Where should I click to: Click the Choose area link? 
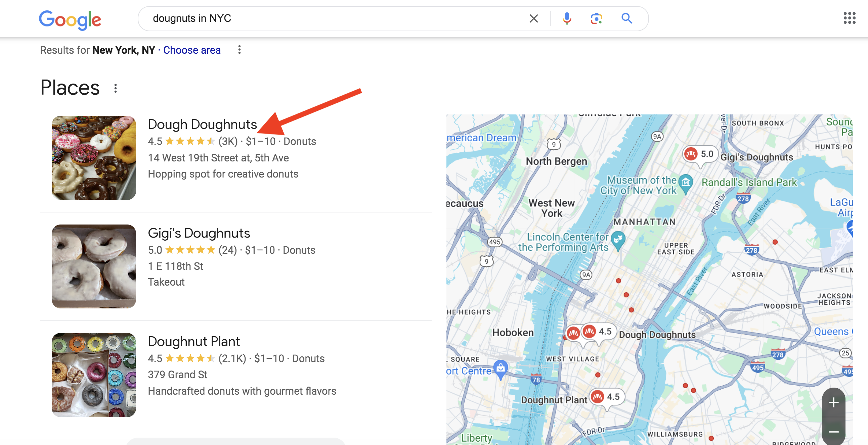[192, 50]
